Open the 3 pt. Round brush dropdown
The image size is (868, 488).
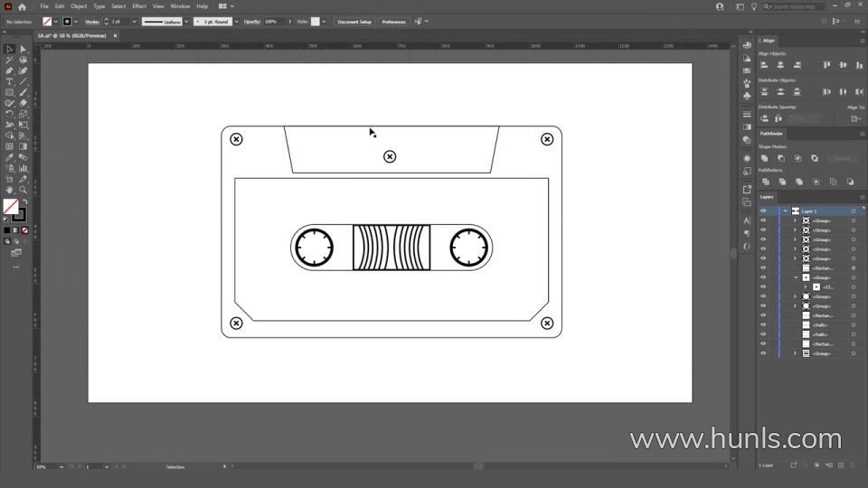(236, 22)
